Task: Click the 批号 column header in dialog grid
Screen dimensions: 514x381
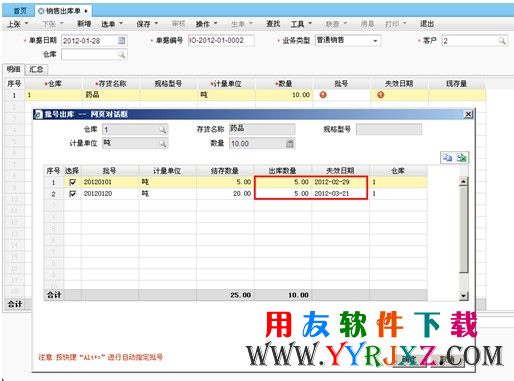Action: click(110, 171)
